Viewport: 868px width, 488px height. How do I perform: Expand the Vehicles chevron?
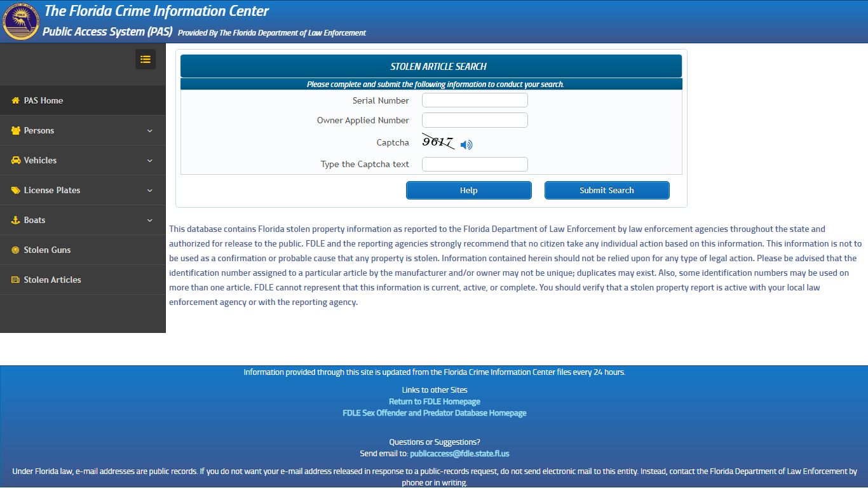click(x=150, y=161)
